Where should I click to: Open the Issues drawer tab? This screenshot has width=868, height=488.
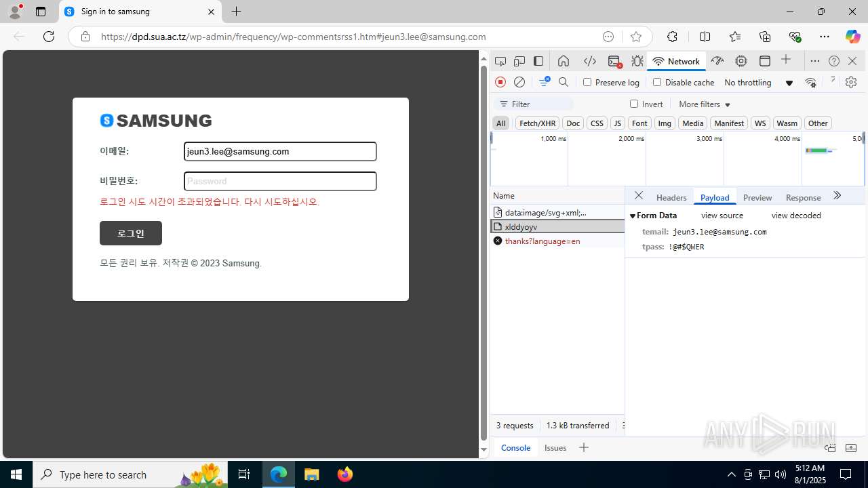[x=555, y=447]
